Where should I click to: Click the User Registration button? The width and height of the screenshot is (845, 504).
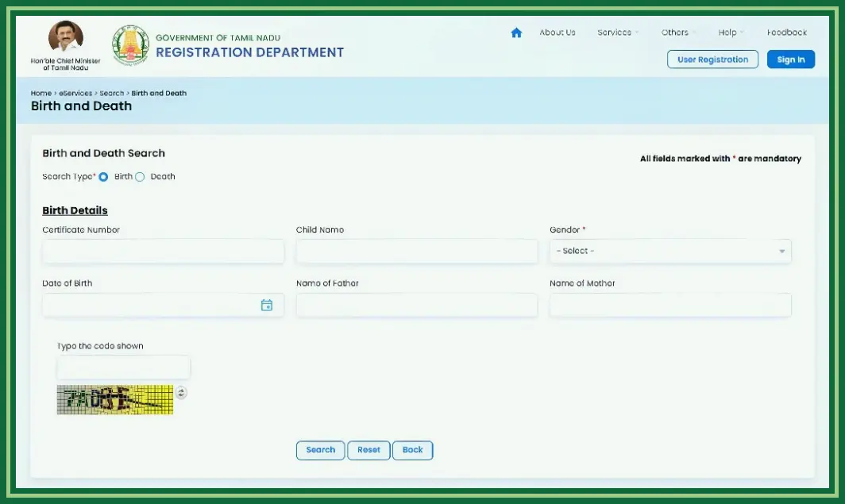point(712,60)
